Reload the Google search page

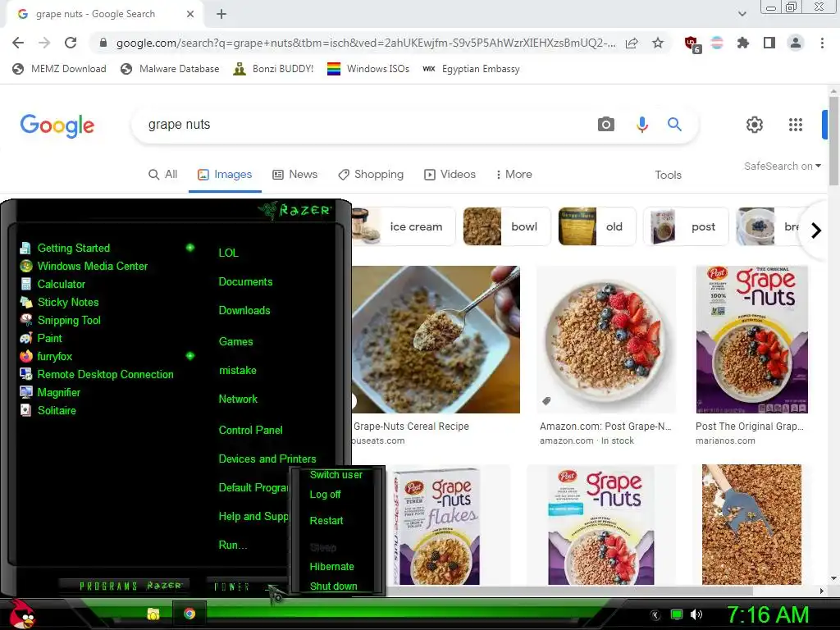click(x=71, y=43)
